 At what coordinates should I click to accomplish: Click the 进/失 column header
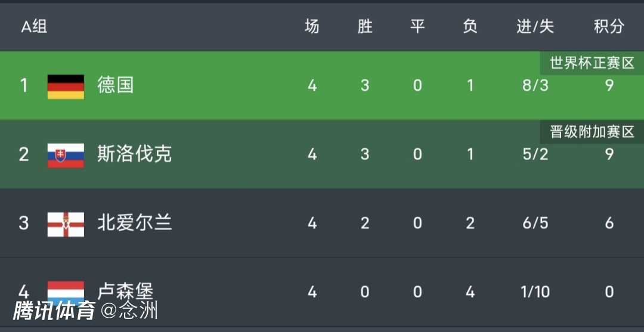(x=535, y=27)
